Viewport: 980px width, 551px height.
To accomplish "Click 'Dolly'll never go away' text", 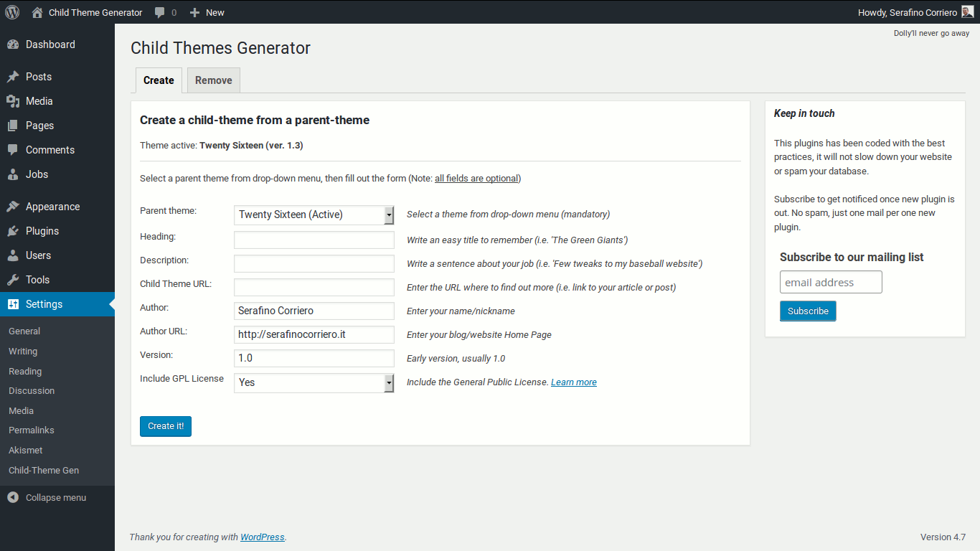I will point(931,33).
